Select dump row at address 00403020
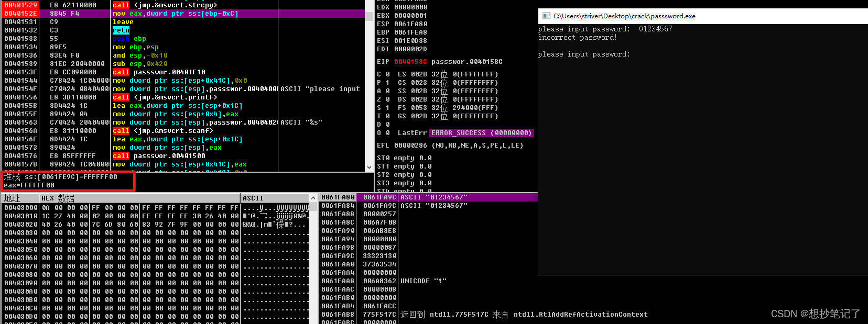Screen dimensions: 868x324 (156, 225)
